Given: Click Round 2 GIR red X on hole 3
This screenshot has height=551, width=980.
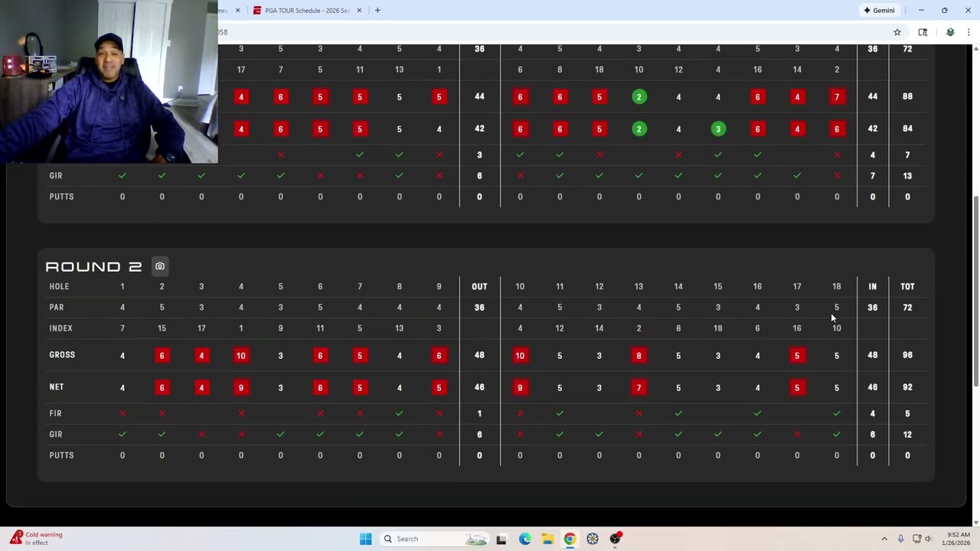Looking at the screenshot, I should [x=201, y=434].
